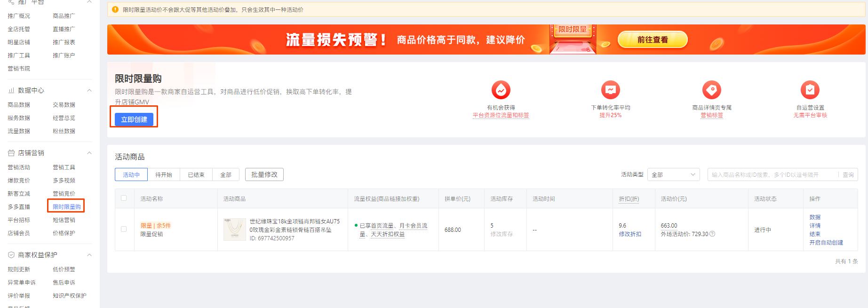The width and height of the screenshot is (868, 308).
Task: Switch to the 待开始 tab
Action: (x=164, y=174)
